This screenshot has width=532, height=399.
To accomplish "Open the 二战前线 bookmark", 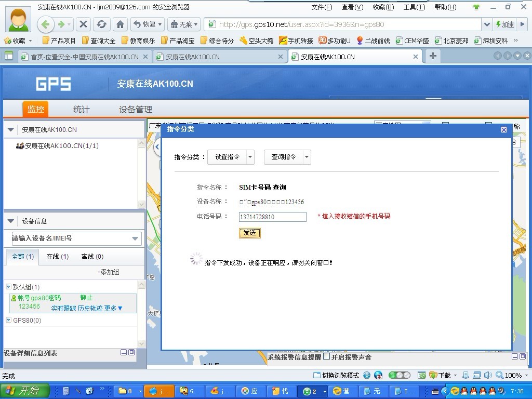I will (373, 41).
